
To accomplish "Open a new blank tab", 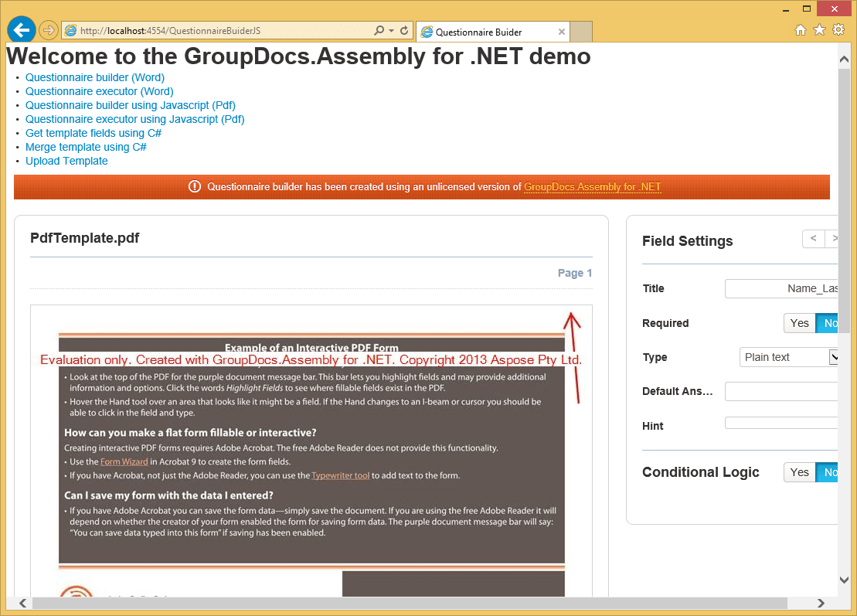I will [581, 32].
